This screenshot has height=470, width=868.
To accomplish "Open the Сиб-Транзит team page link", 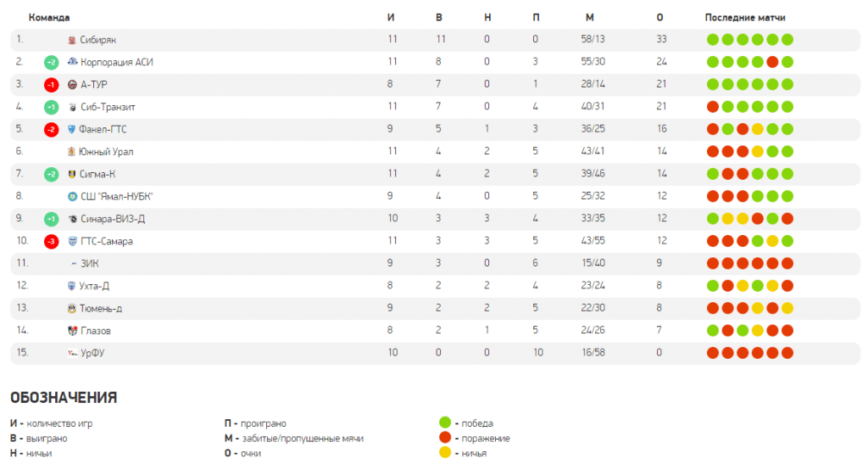I will point(108,107).
